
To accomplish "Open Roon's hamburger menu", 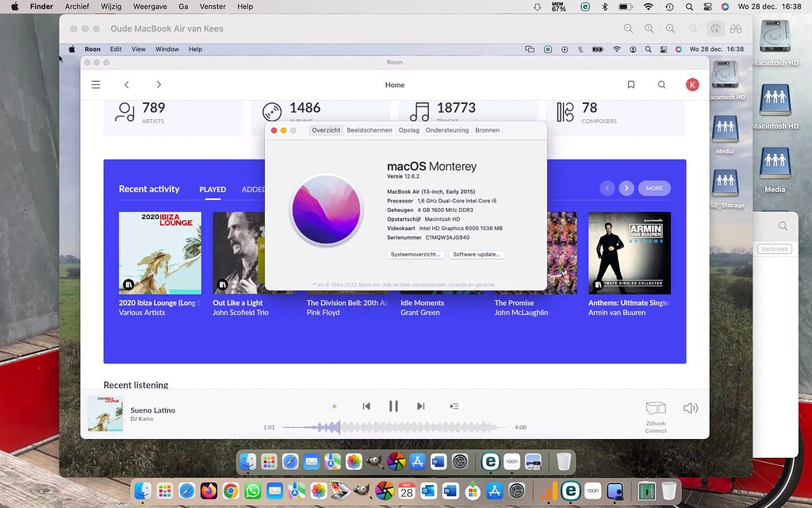I will pos(95,84).
